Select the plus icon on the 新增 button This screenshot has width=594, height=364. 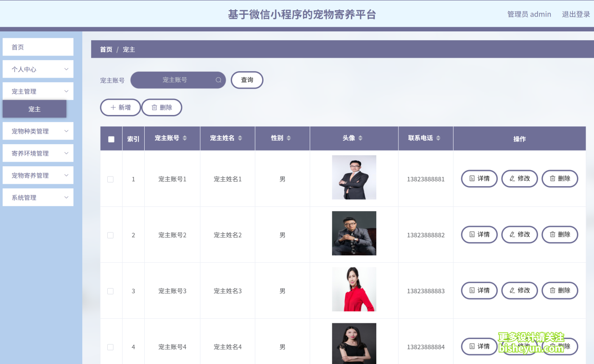(x=112, y=107)
